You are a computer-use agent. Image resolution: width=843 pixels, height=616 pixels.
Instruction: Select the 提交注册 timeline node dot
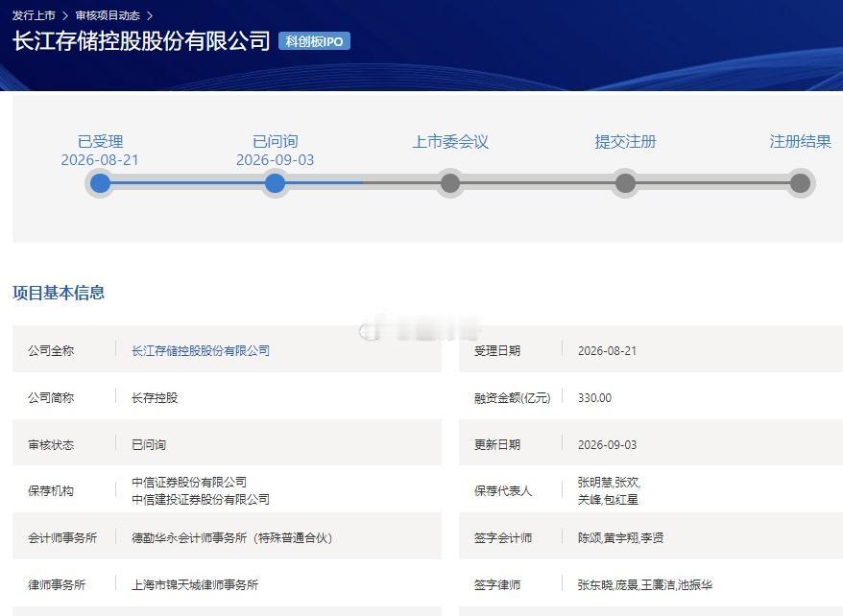point(625,183)
